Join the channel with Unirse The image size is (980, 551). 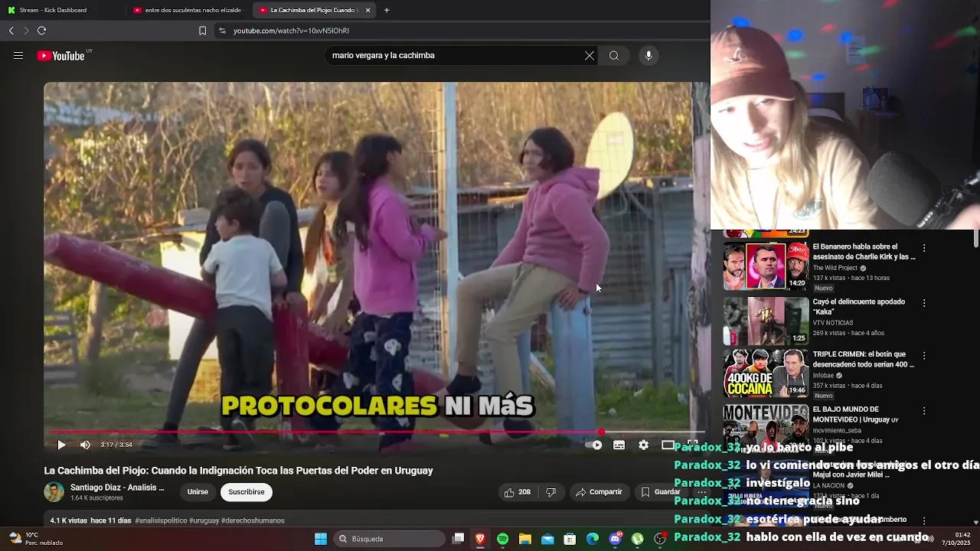198,492
